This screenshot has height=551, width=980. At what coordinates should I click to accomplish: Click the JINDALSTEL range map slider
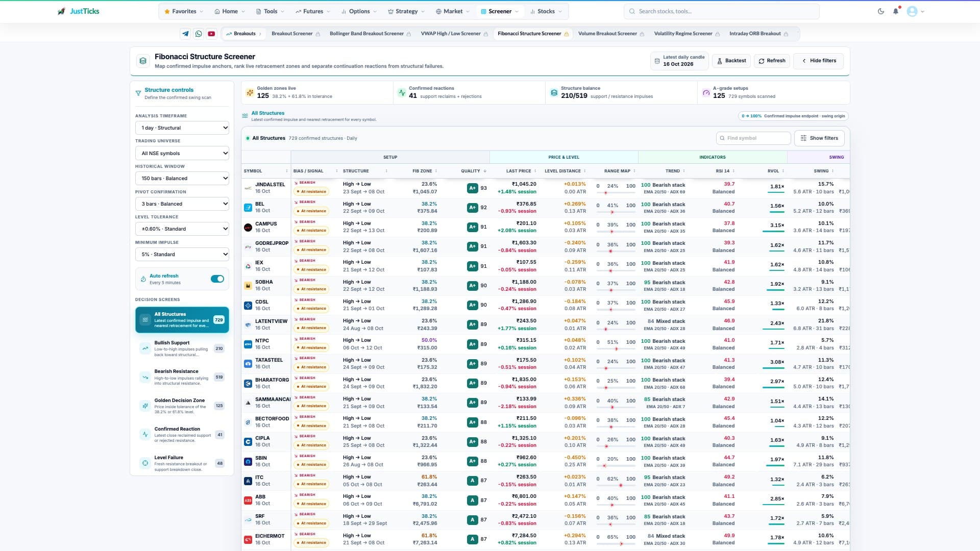pyautogui.click(x=616, y=192)
